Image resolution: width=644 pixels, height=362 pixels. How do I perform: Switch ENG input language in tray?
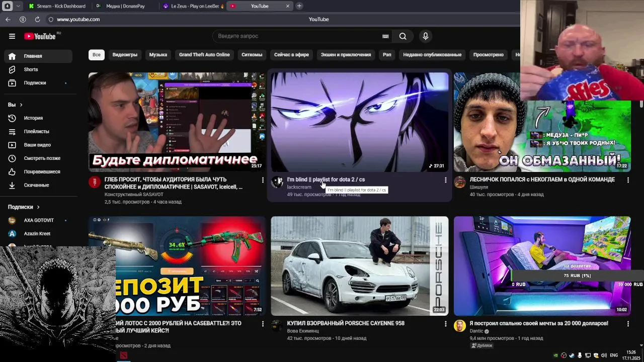(614, 355)
